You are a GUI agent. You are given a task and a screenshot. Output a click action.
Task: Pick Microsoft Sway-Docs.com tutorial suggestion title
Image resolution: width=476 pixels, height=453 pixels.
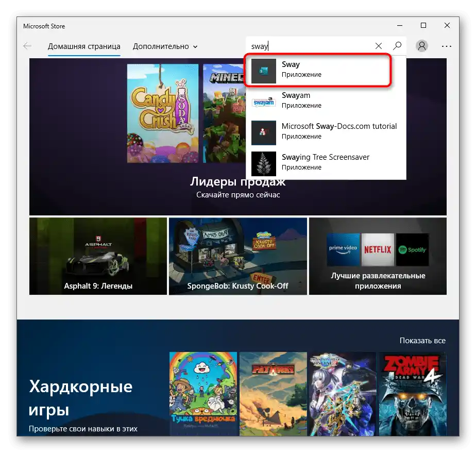click(x=339, y=126)
